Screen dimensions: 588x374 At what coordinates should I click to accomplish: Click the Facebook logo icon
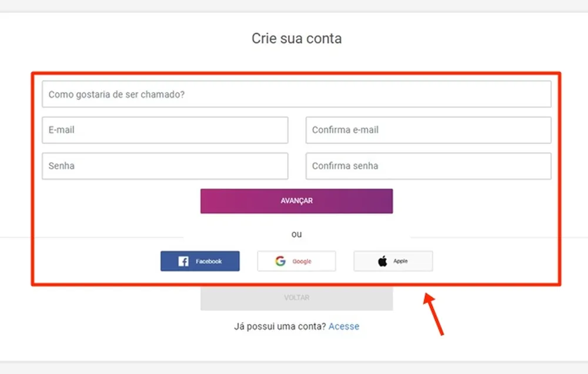pyautogui.click(x=183, y=261)
